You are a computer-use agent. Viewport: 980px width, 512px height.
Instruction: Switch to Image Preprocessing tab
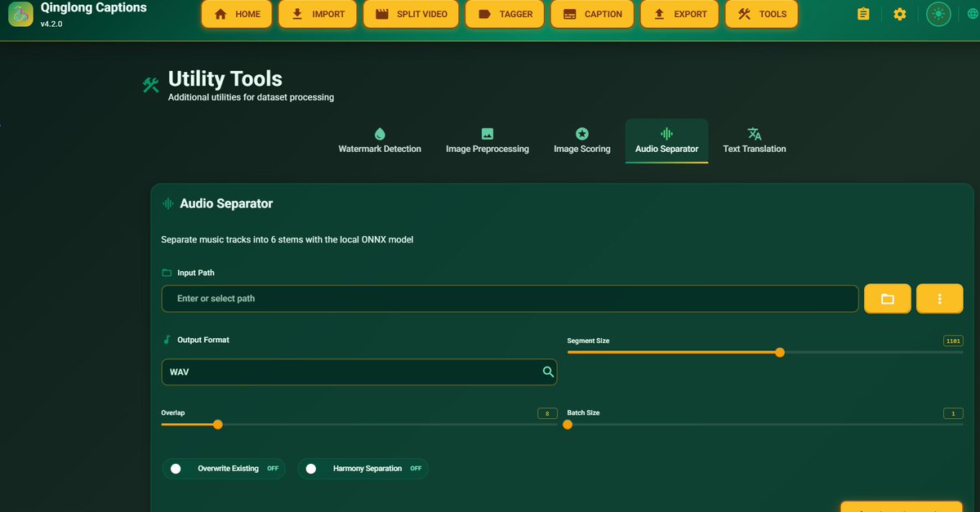[x=488, y=141]
